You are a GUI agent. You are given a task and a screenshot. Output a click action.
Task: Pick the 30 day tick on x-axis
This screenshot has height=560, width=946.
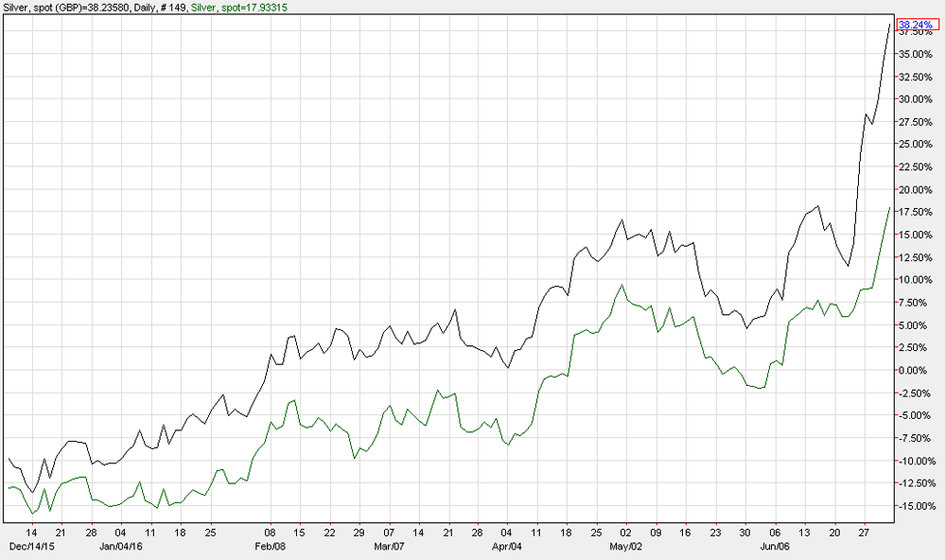click(745, 533)
